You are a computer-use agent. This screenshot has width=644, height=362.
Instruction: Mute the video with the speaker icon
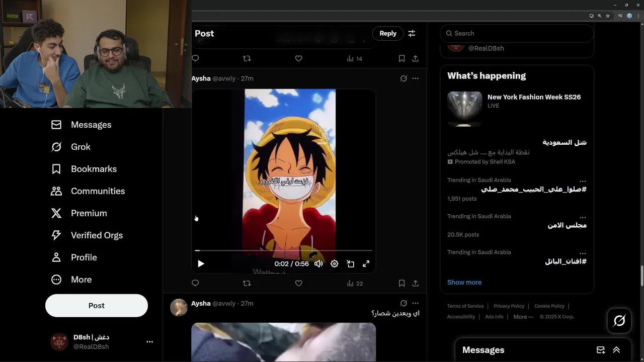[x=318, y=263]
